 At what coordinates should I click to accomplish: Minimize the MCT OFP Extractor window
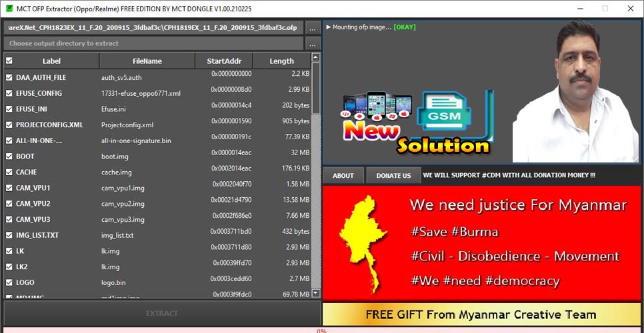coord(579,8)
